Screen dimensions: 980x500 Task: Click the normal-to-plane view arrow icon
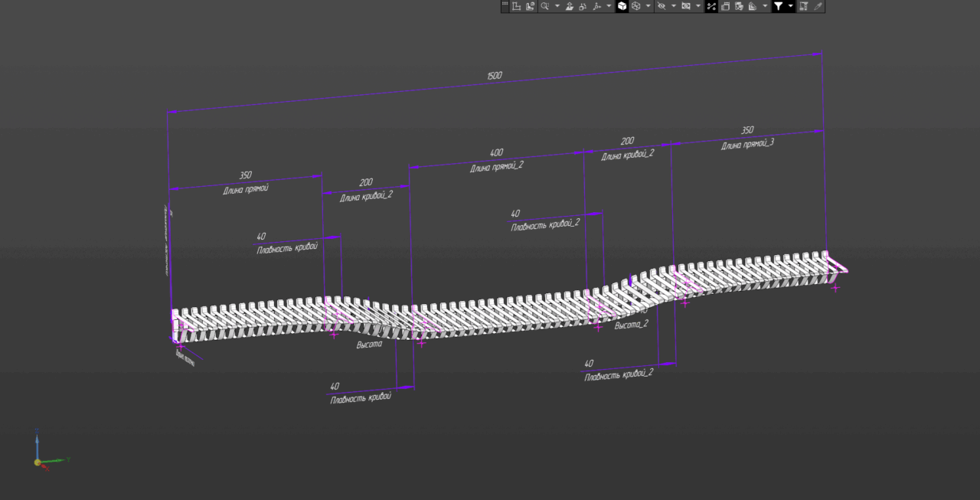click(570, 6)
